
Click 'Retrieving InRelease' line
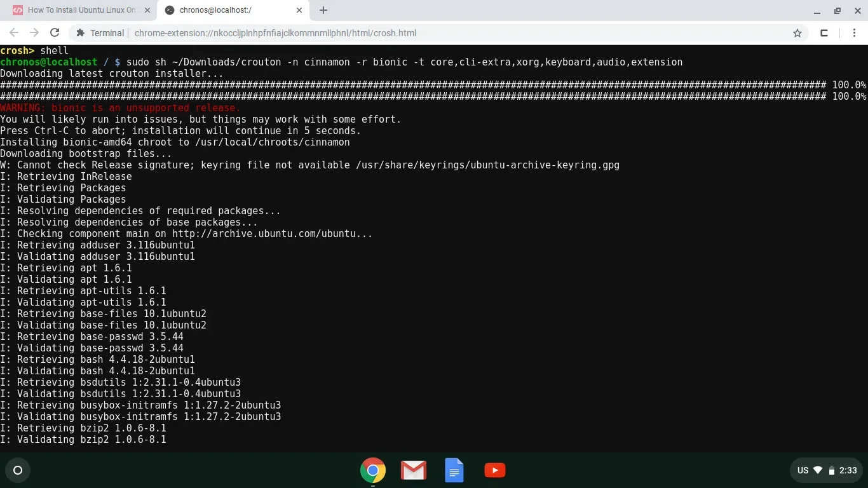coord(66,177)
